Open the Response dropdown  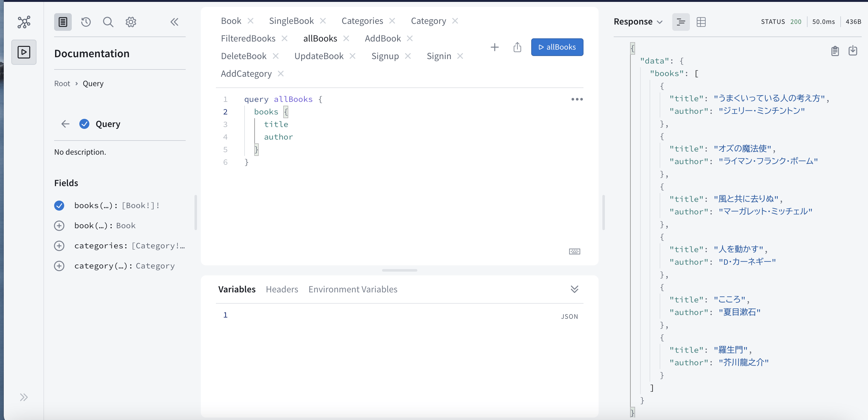pos(638,22)
